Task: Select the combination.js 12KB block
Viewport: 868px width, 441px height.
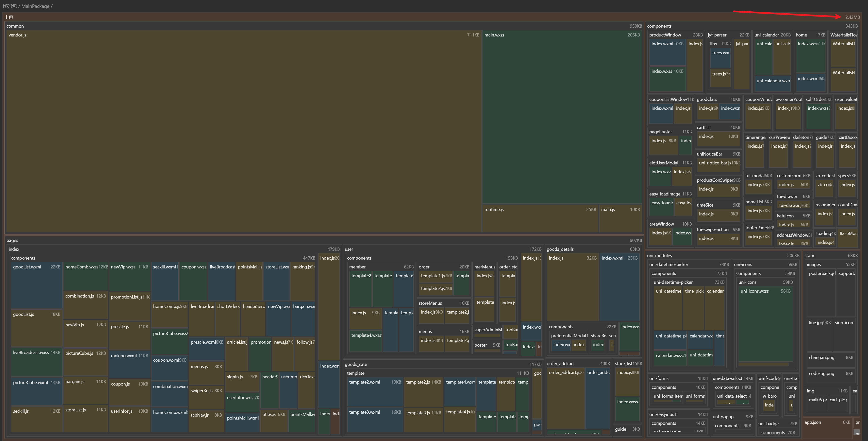Action: (x=85, y=305)
